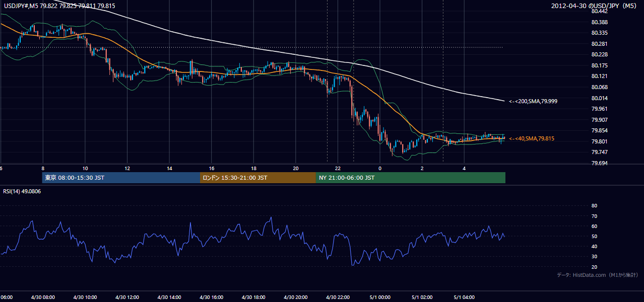Click price axis value 80.068
The width and height of the screenshot is (644, 302).
pos(599,87)
